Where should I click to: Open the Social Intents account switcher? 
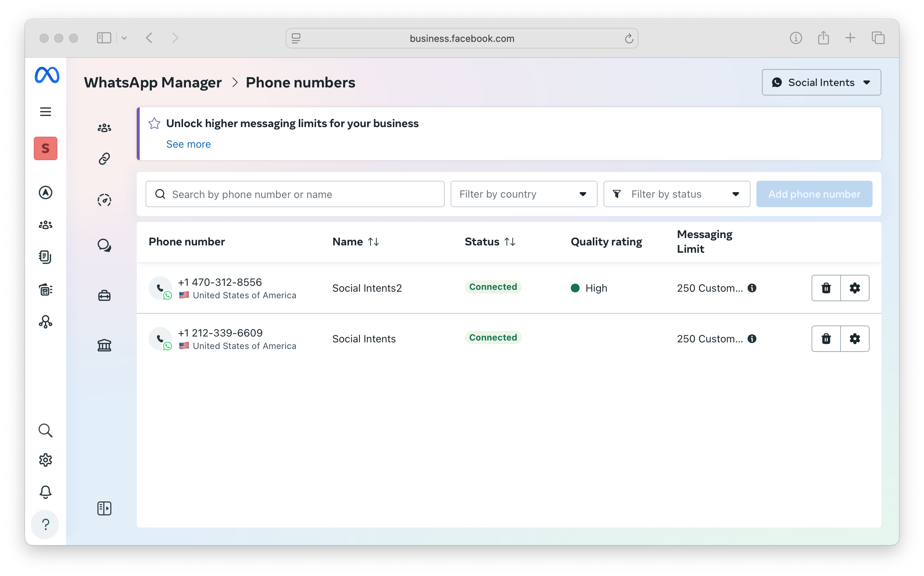(x=821, y=82)
